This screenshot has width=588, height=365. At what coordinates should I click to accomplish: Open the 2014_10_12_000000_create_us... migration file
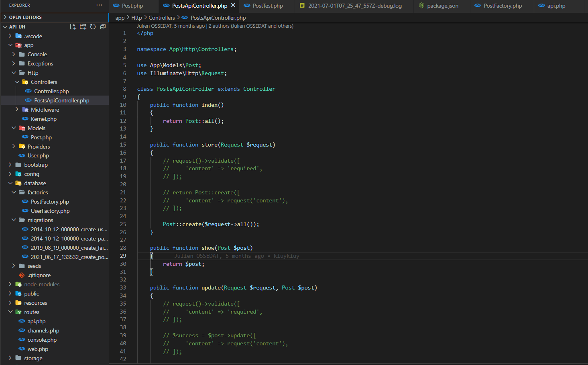(55, 229)
